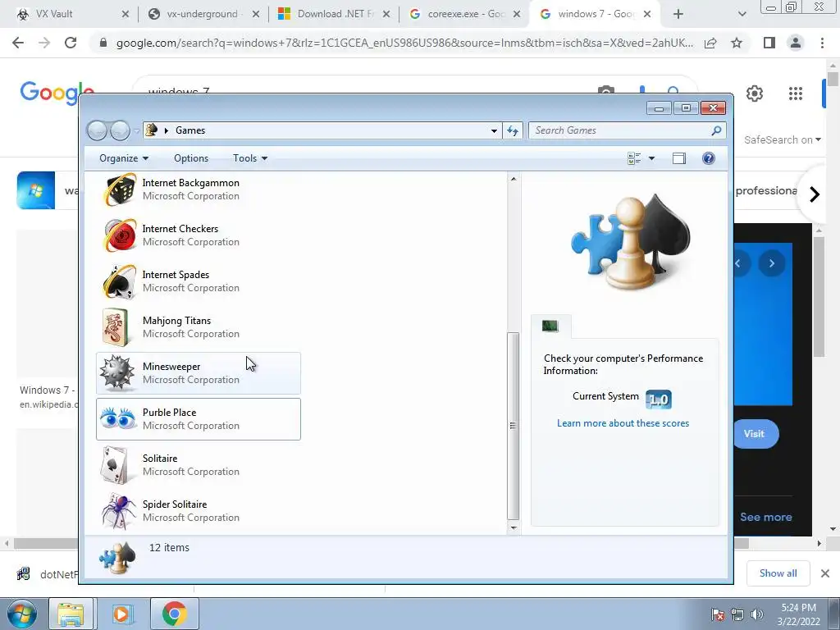840x630 pixels.
Task: Click the Games explorer back arrow
Action: point(97,130)
